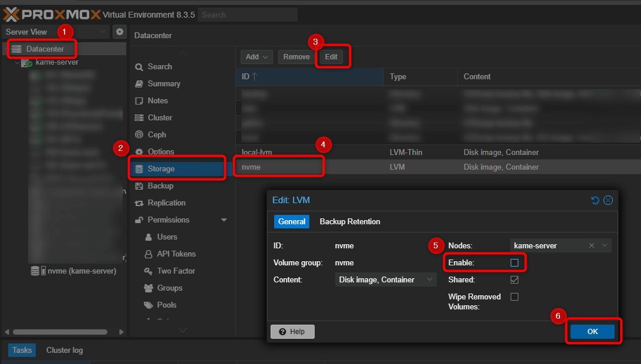Image resolution: width=641 pixels, height=364 pixels.
Task: Toggle the Shared checkbox
Action: 514,279
